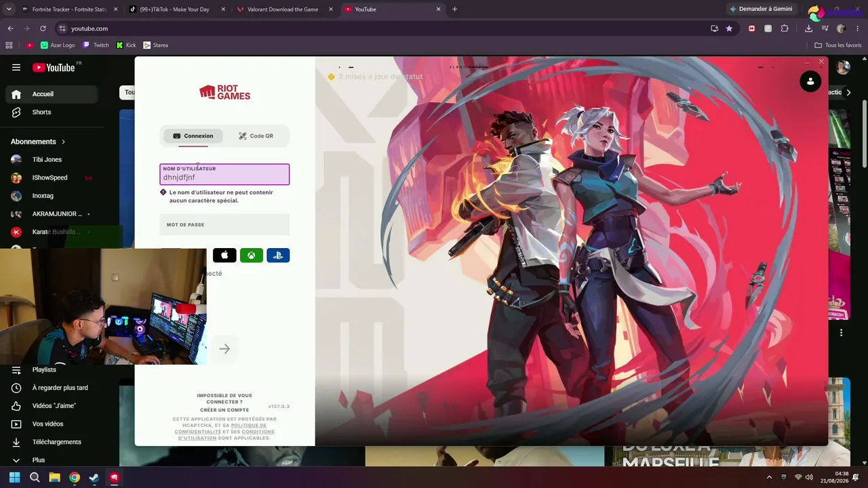Click the Demander à Gemini button
The width and height of the screenshot is (868, 488).
761,9
